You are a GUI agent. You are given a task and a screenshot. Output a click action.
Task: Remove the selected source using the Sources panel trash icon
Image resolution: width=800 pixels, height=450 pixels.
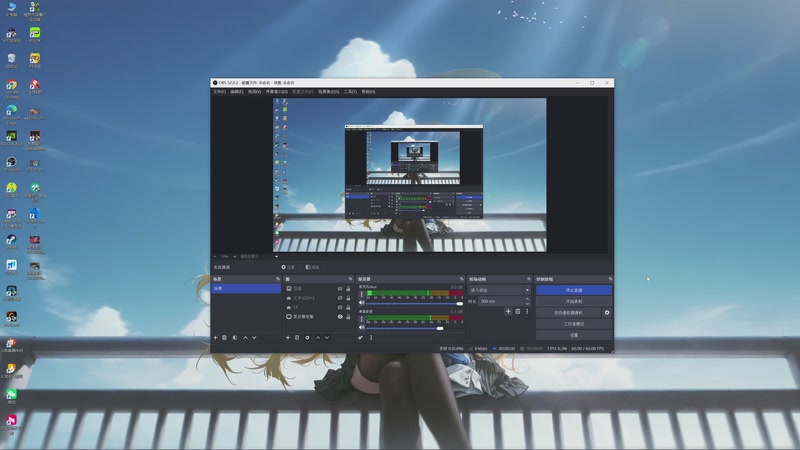[297, 337]
